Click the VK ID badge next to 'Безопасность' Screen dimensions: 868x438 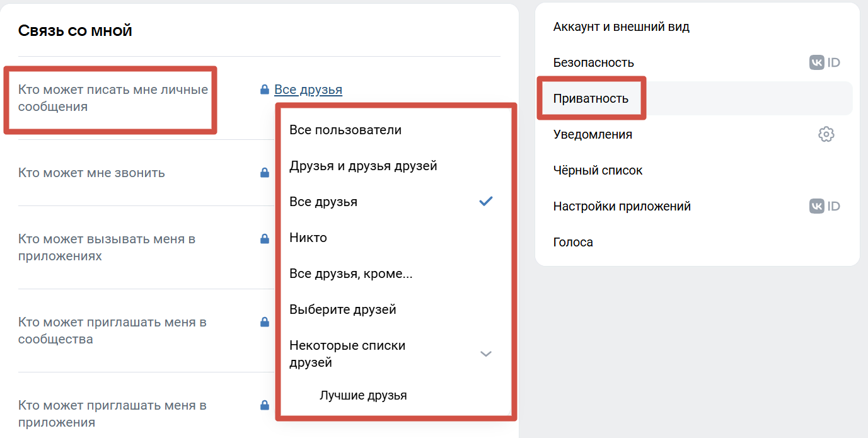click(x=825, y=62)
